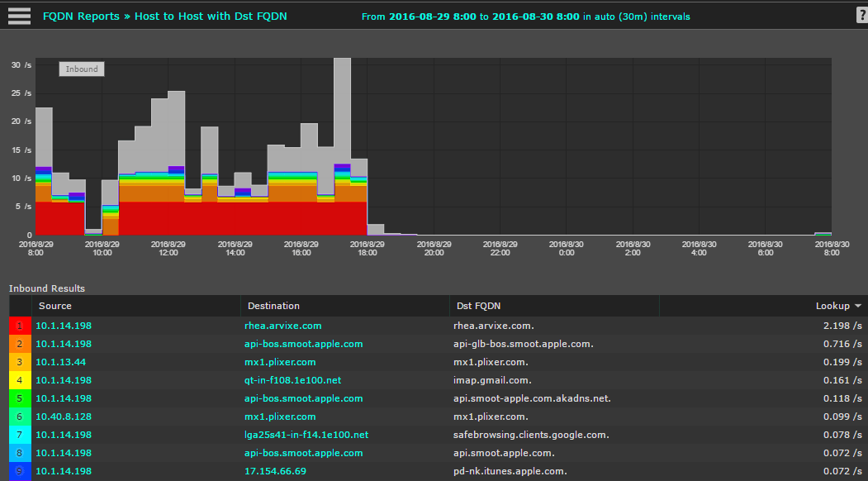Select the 0.161 /s lookup value
The width and height of the screenshot is (868, 481).
click(x=843, y=380)
